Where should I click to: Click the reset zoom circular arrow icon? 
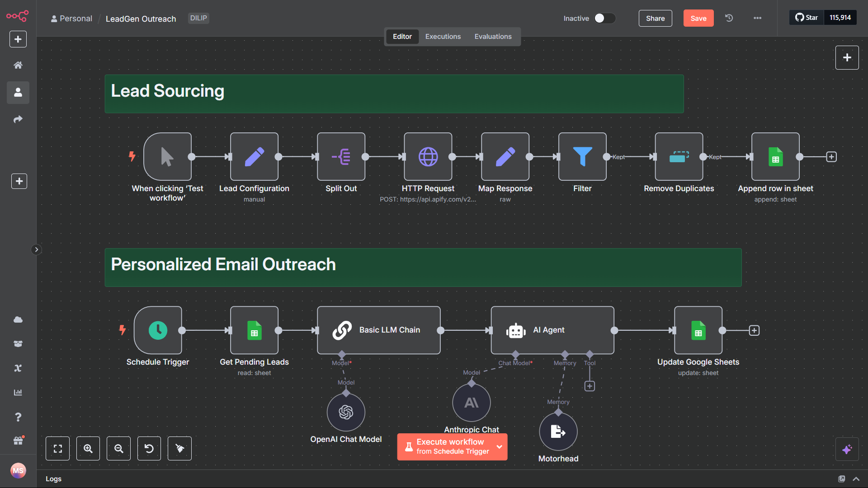coord(149,448)
